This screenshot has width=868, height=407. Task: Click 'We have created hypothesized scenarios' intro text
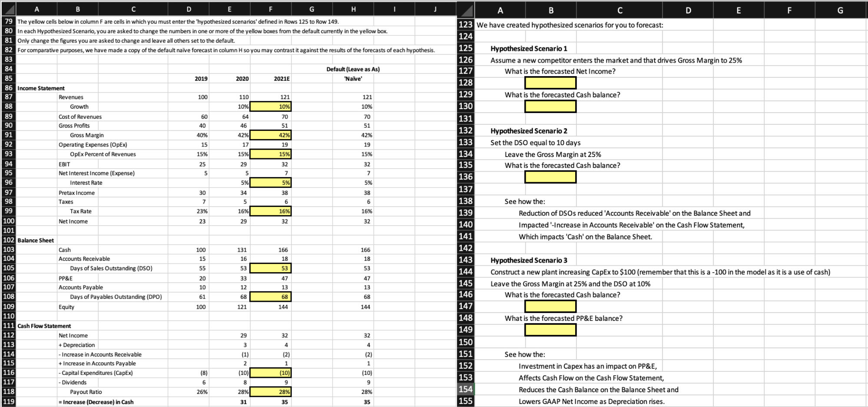pos(570,25)
